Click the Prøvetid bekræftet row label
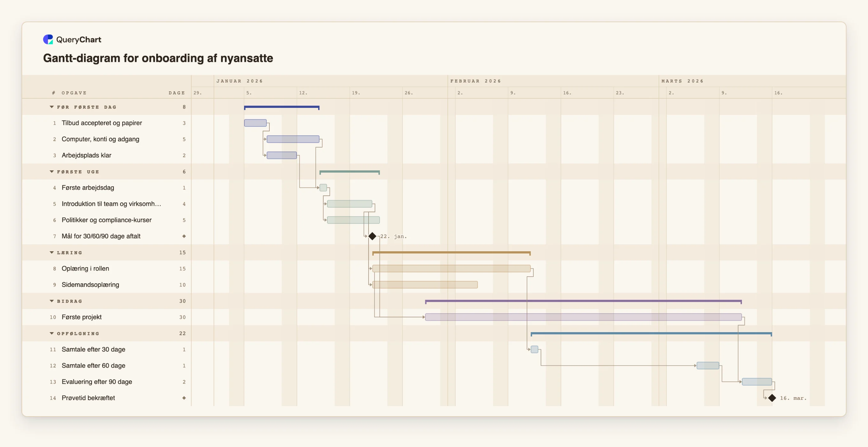 (88, 398)
